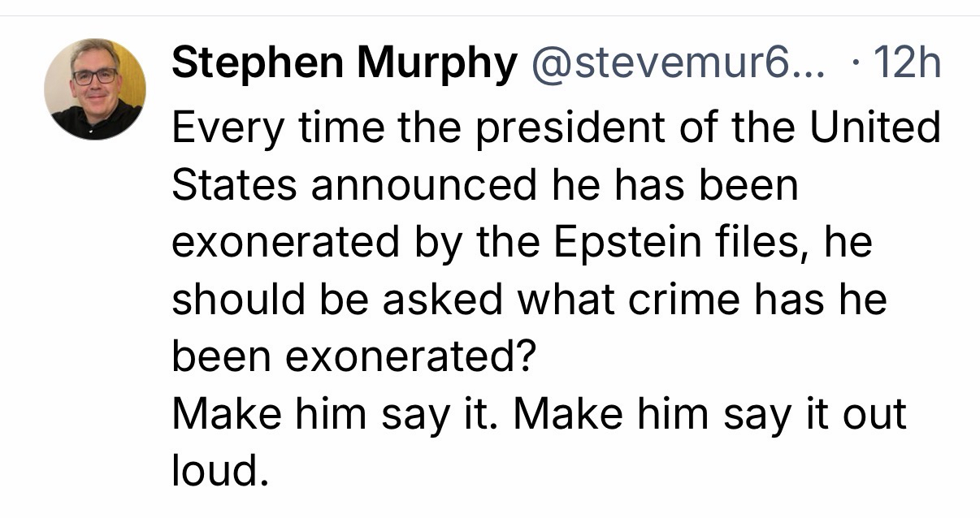Click the line "been exonerated?"

click(x=353, y=357)
